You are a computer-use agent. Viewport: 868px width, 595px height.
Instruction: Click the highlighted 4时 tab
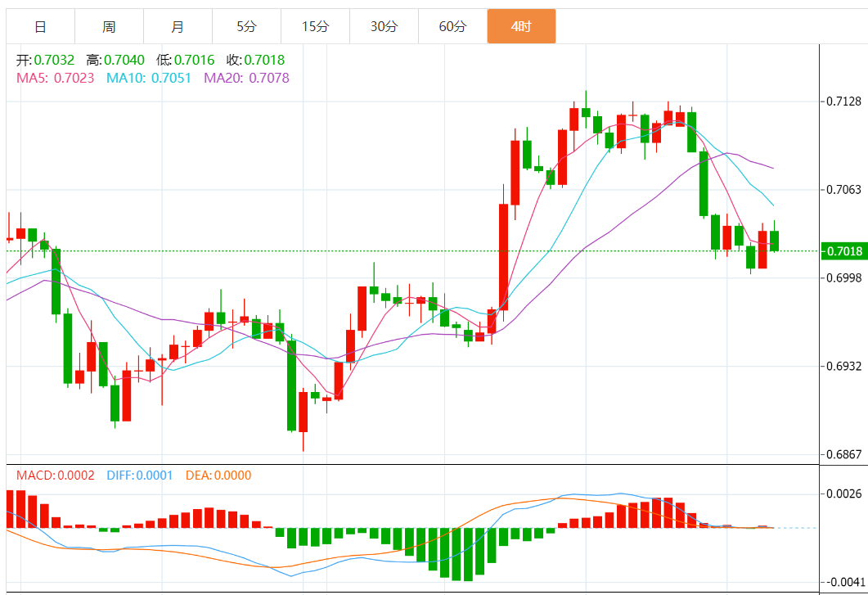click(521, 26)
